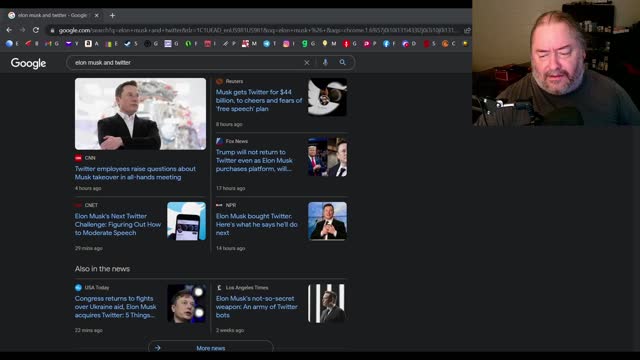Open the Trump and Musk thumbnail
This screenshot has height=360, width=640.
coord(327,157)
